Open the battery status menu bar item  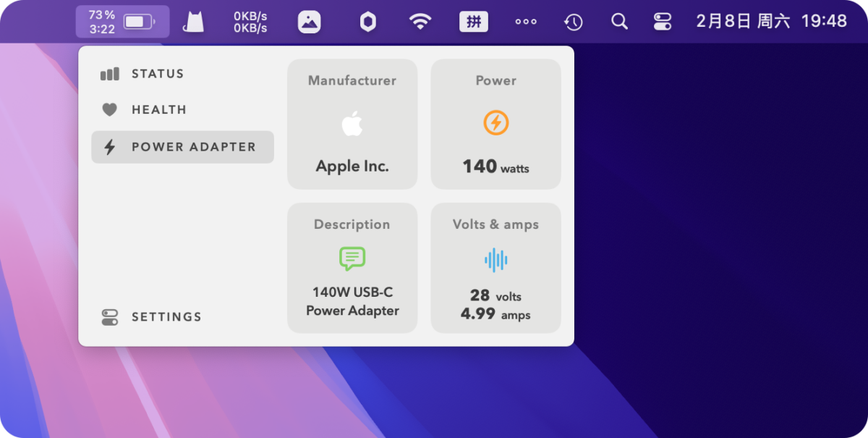(122, 22)
